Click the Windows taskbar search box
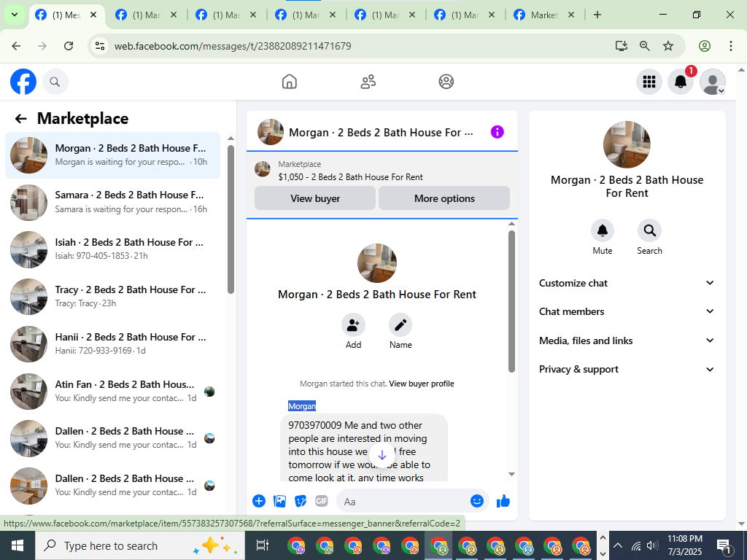747x560 pixels. [139, 545]
